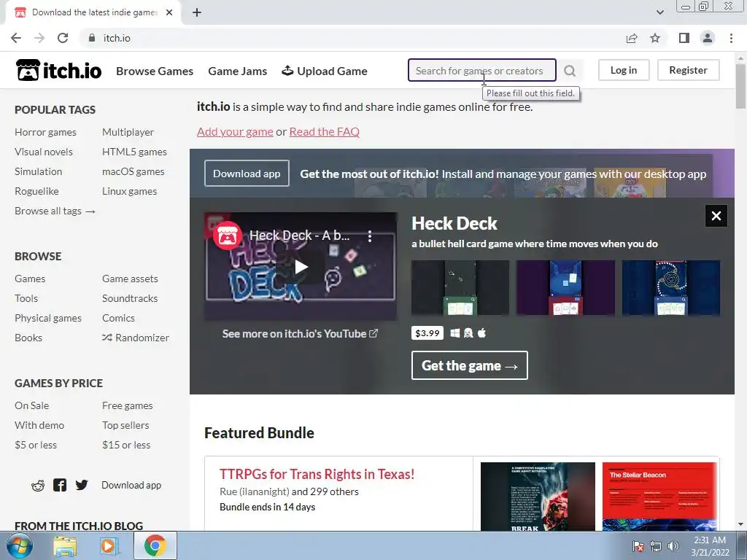The width and height of the screenshot is (747, 560).
Task: Play the Heck Deck video
Action: coord(301,267)
